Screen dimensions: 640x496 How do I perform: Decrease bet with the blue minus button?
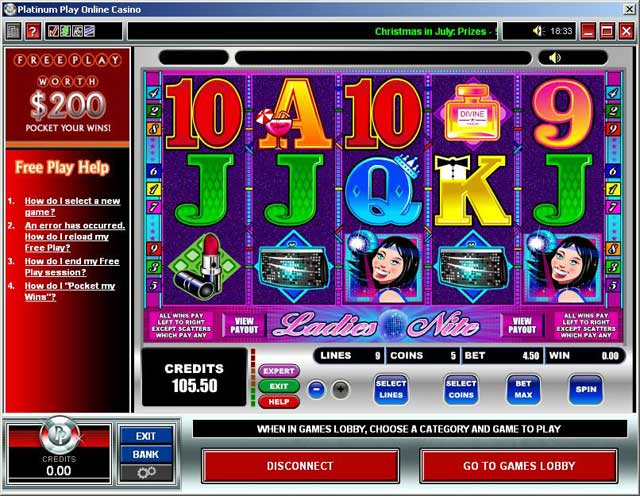point(317,389)
